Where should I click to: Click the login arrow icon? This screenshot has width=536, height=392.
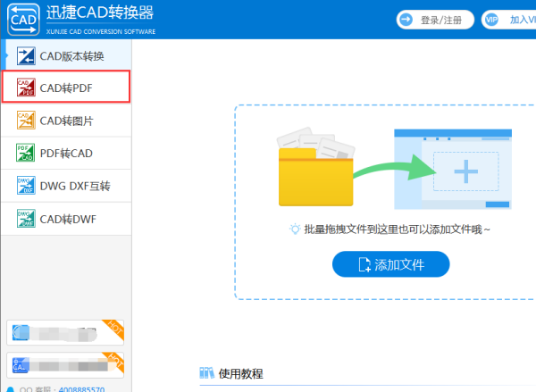[406, 20]
